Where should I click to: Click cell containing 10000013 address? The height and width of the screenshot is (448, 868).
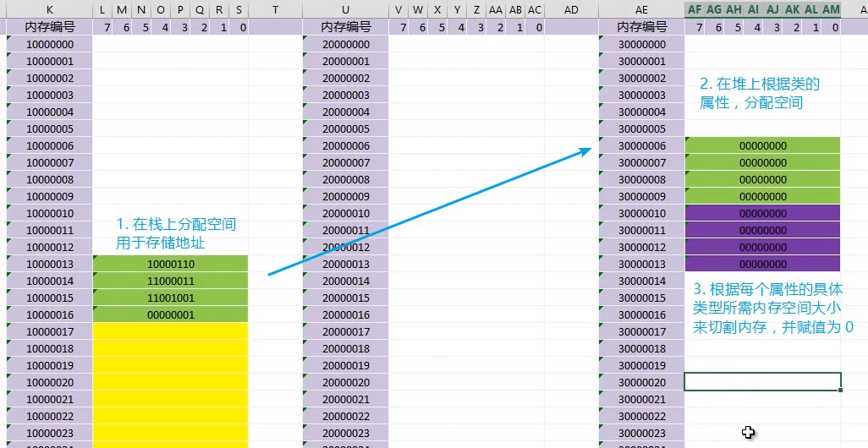(50, 264)
